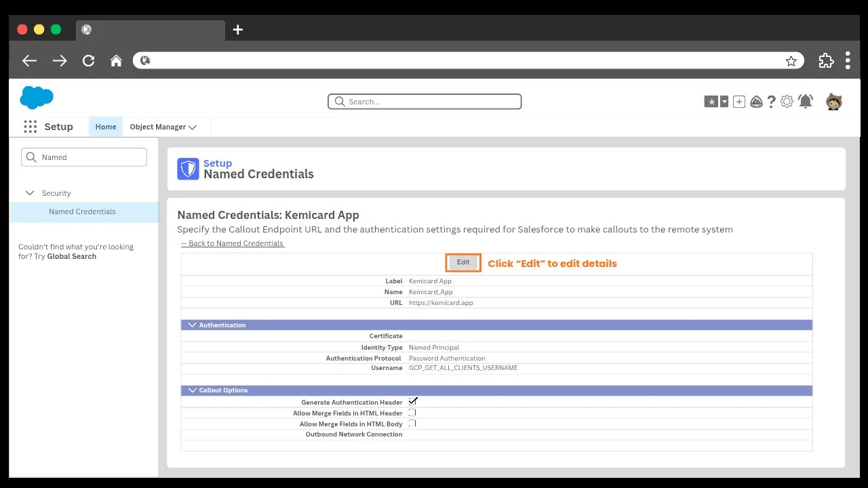Click the browser address bar

point(468,61)
